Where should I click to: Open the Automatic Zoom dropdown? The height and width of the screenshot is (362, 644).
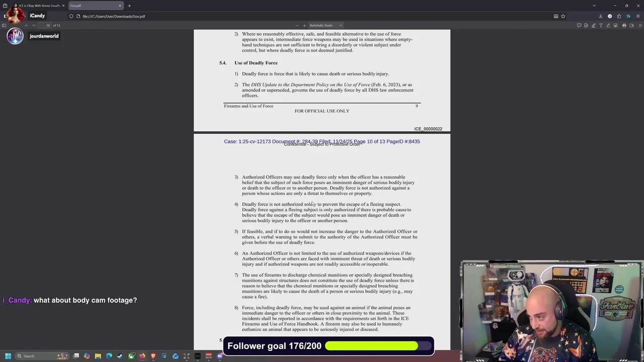coord(326,25)
